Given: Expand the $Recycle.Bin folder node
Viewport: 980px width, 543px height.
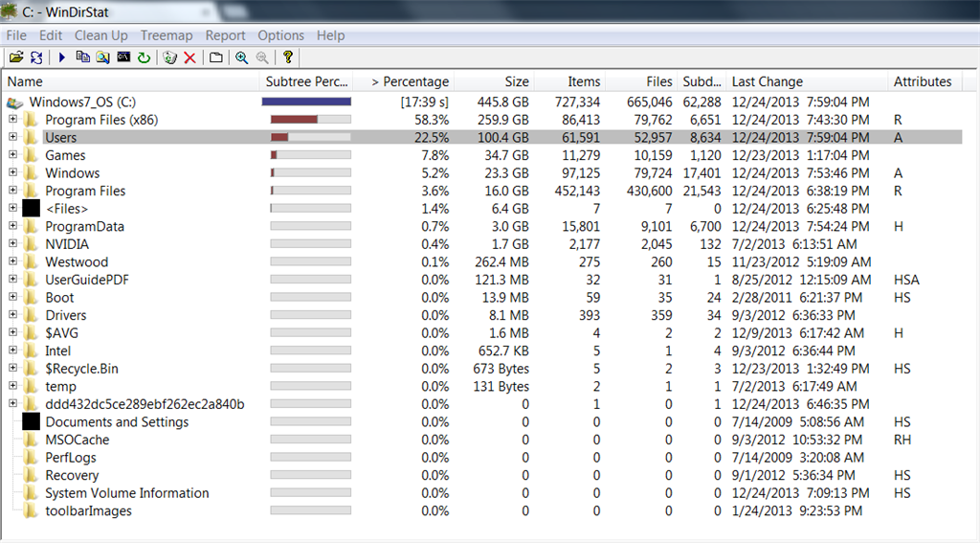Looking at the screenshot, I should point(13,368).
